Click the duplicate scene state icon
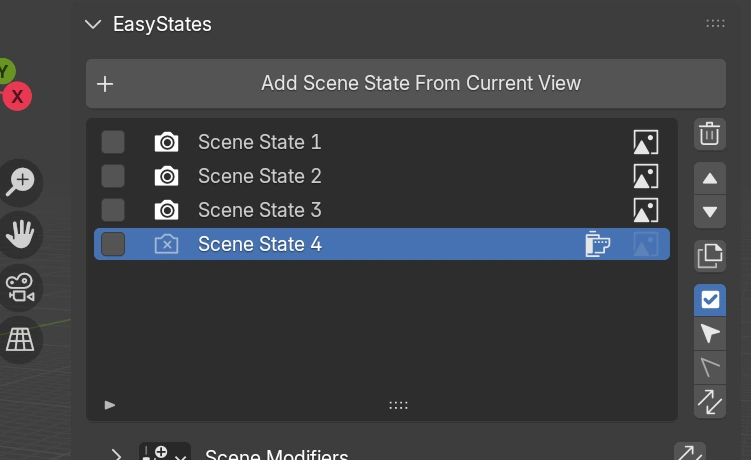Screen dimensions: 751x460 tap(709, 257)
